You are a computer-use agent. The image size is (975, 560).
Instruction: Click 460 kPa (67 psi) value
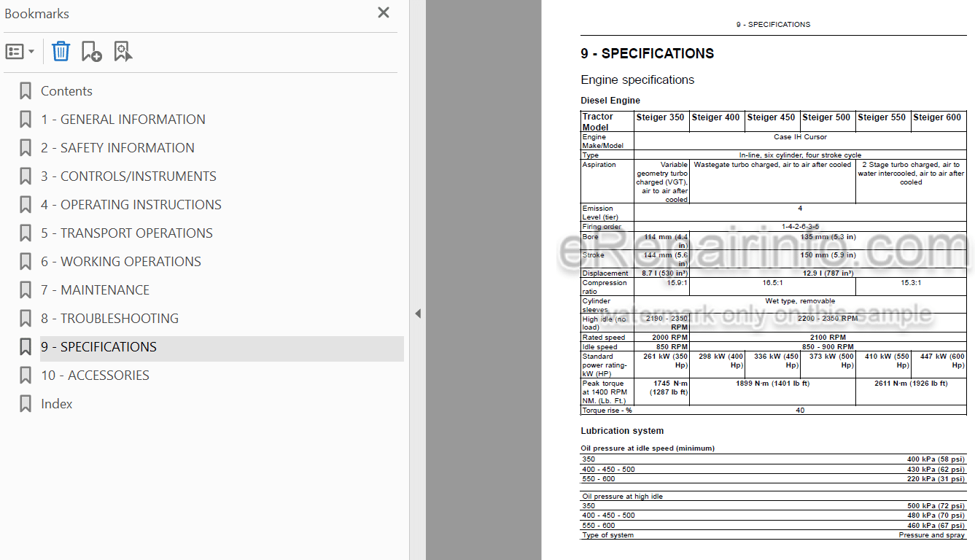[x=936, y=526]
